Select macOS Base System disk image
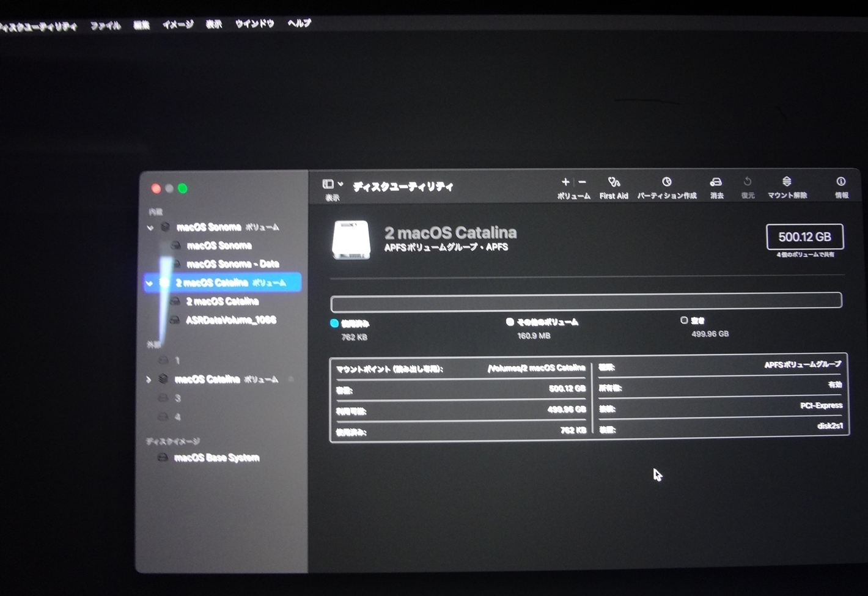 [x=216, y=458]
